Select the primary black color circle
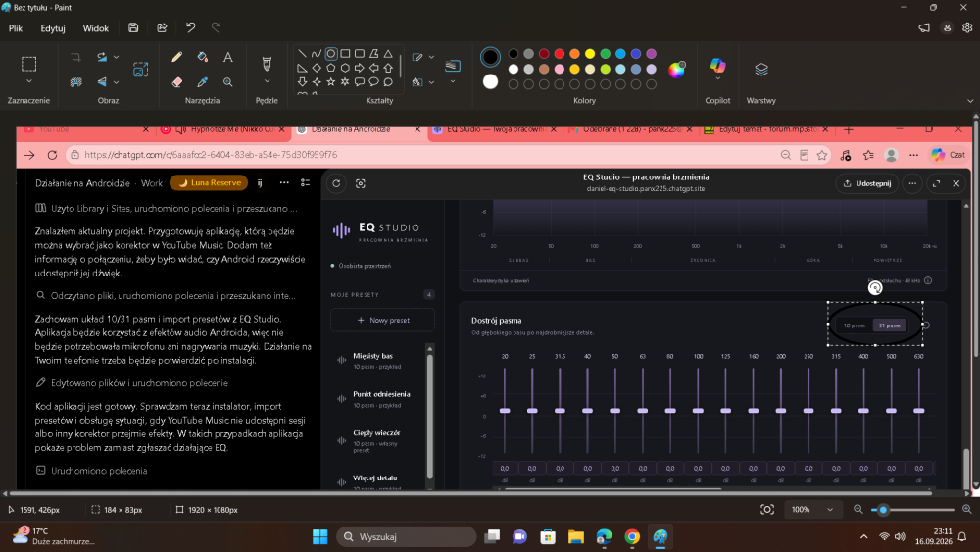The width and height of the screenshot is (980, 552). 491,57
